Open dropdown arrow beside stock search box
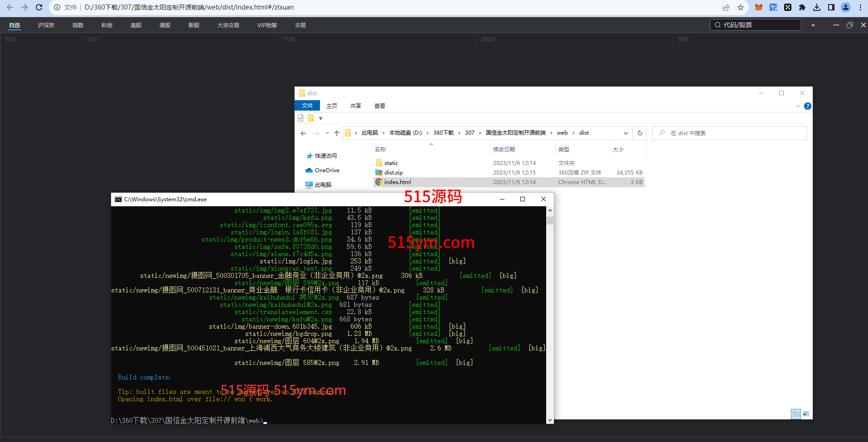This screenshot has width=868, height=442. pyautogui.click(x=813, y=25)
